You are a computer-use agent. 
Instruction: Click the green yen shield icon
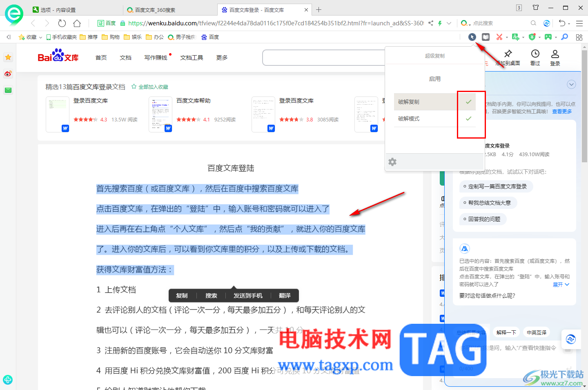[532, 37]
